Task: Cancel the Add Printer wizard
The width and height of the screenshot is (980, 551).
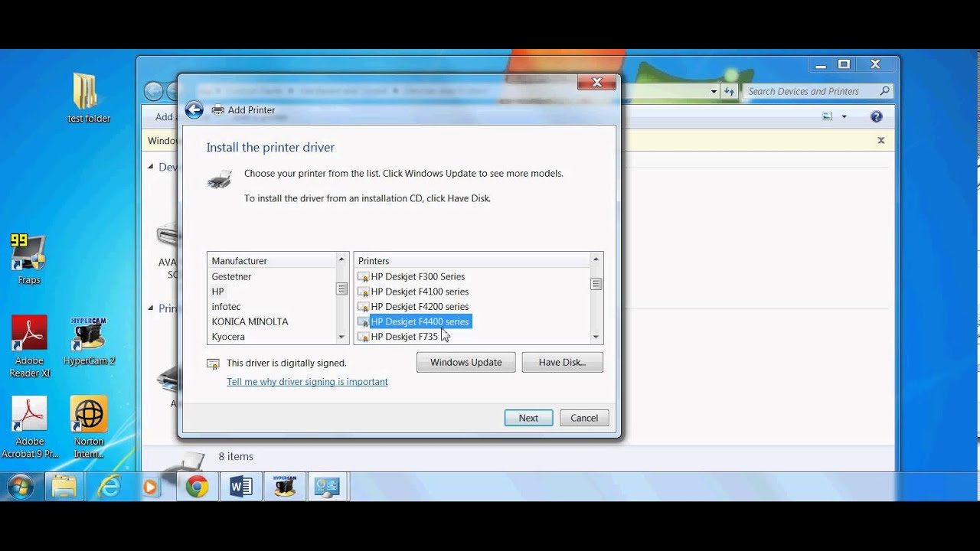Action: [584, 418]
